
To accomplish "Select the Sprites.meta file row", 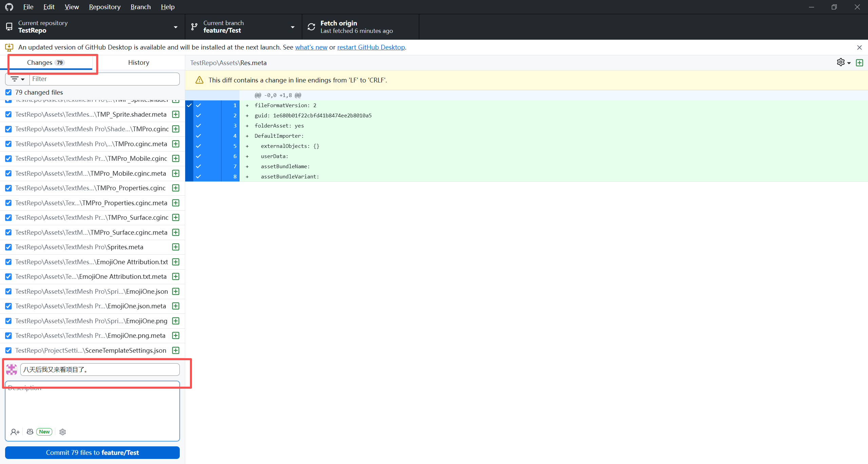I will (92, 247).
